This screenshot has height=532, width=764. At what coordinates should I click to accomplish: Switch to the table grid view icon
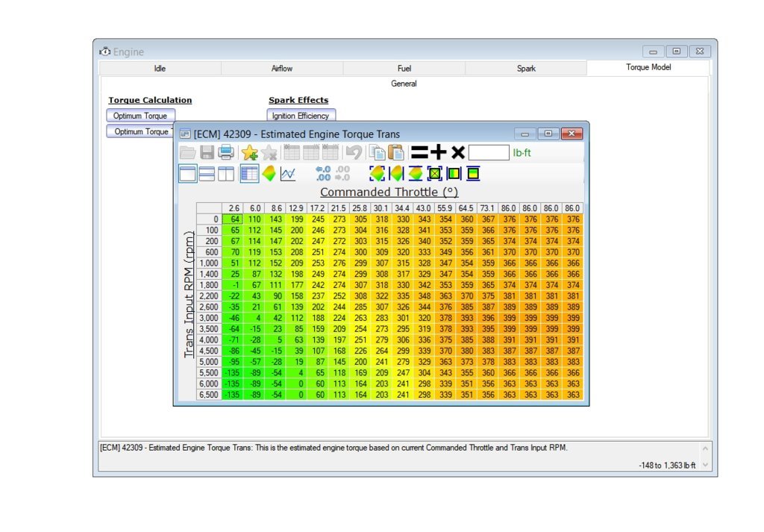249,174
